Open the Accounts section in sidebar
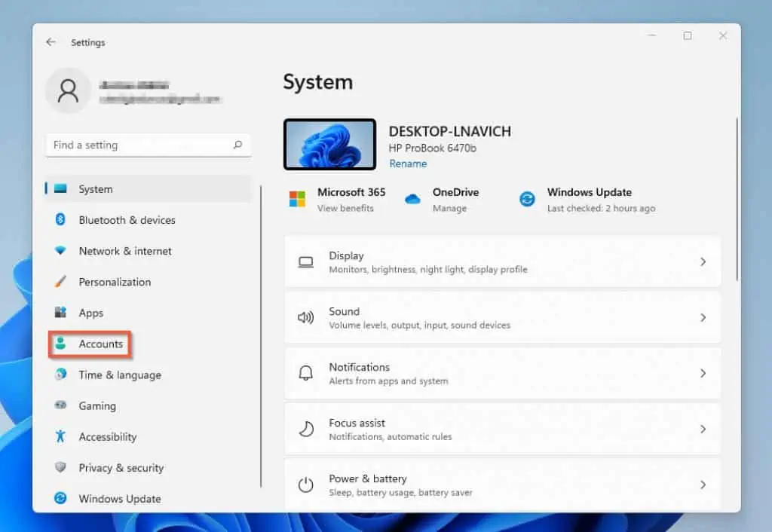Screen dimensions: 772x532 click(x=100, y=344)
